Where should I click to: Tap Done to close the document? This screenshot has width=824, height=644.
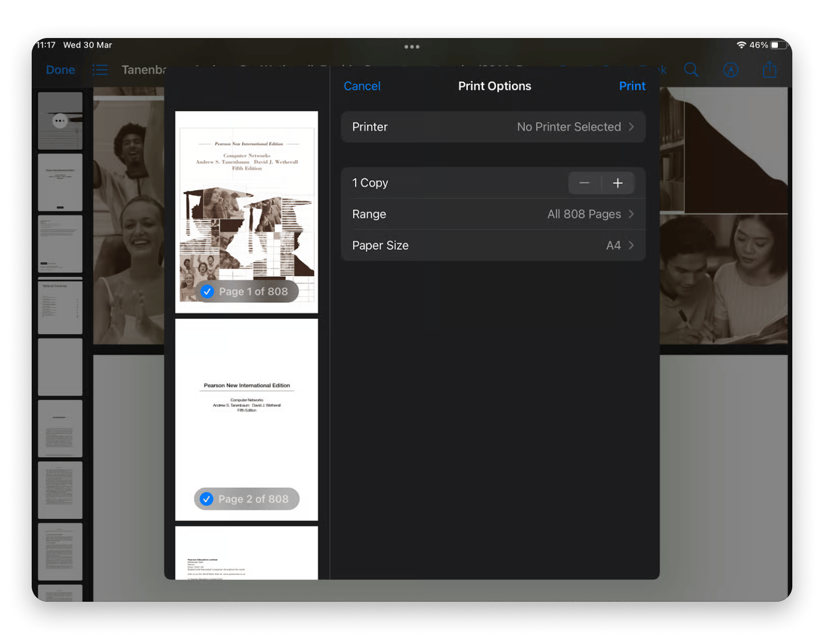60,70
